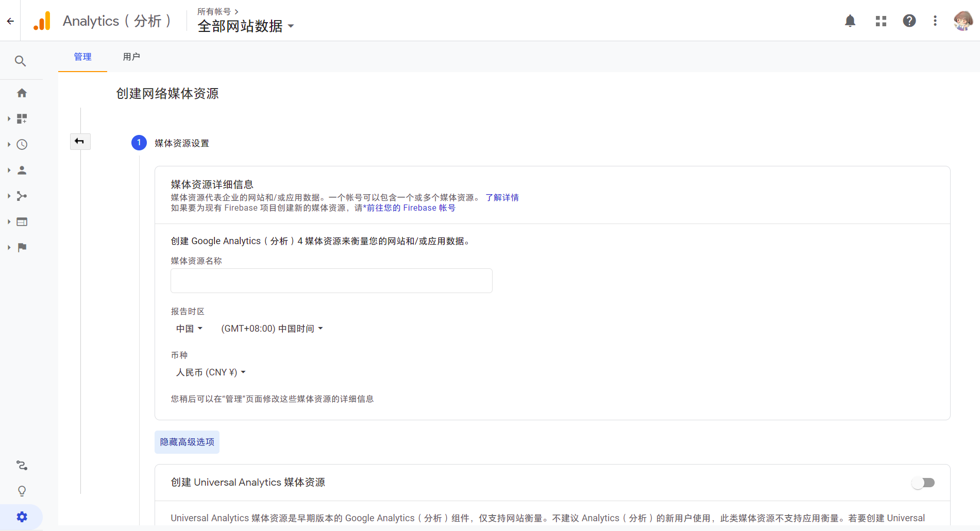Click the 隐藏高级选项 button

(187, 442)
